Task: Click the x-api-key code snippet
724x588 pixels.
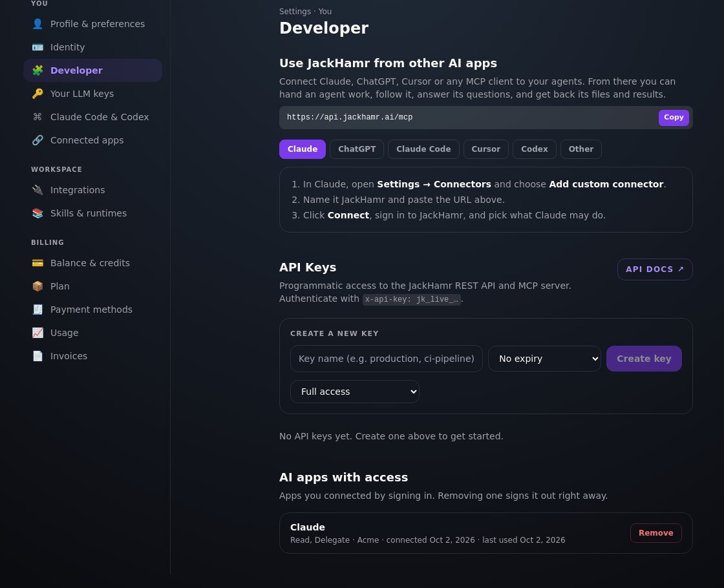Action: tap(411, 299)
